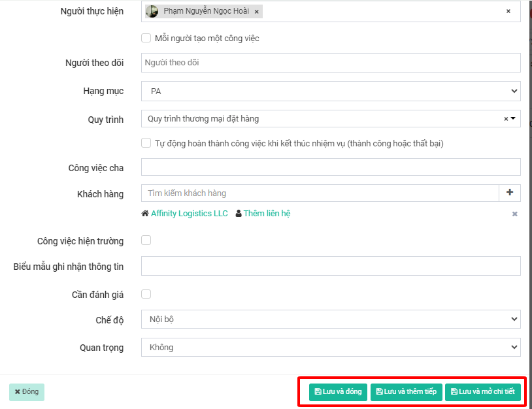Click avatar of Phạm Nguyễn Ngọc Hoài

click(x=152, y=11)
